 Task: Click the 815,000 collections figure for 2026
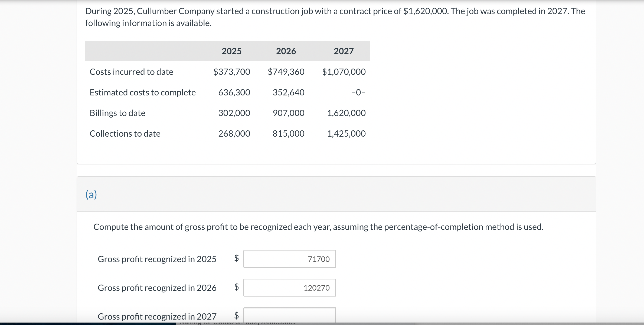click(x=288, y=133)
